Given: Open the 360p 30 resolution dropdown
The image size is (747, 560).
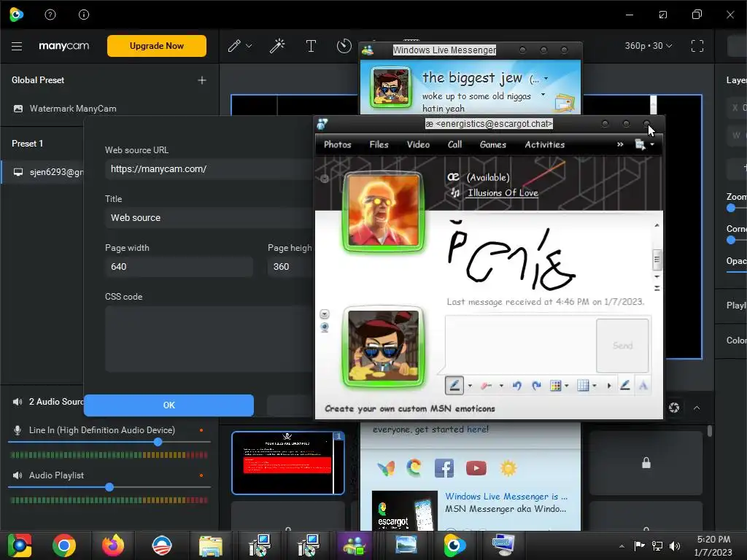Looking at the screenshot, I should click(x=649, y=46).
